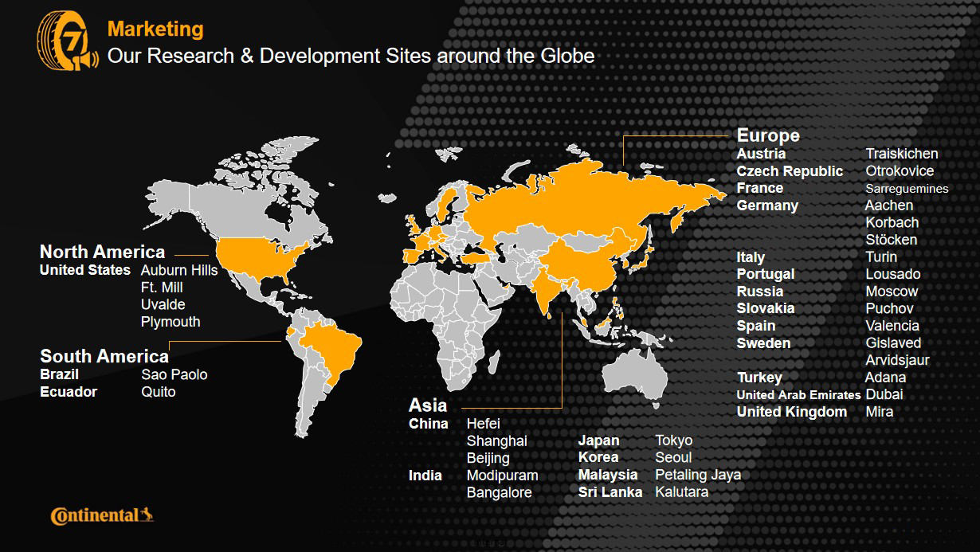Viewport: 980px width, 552px height.
Task: Select 'Shanghai' under China
Action: (x=497, y=441)
